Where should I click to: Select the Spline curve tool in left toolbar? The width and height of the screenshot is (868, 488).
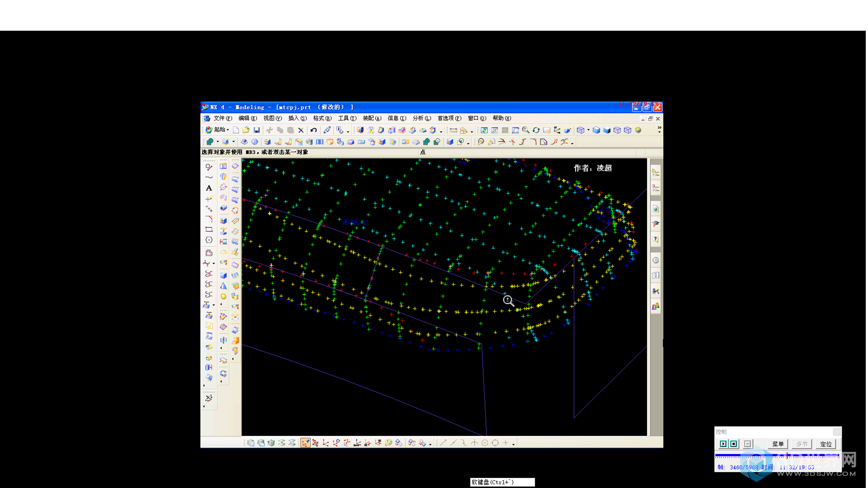click(209, 178)
